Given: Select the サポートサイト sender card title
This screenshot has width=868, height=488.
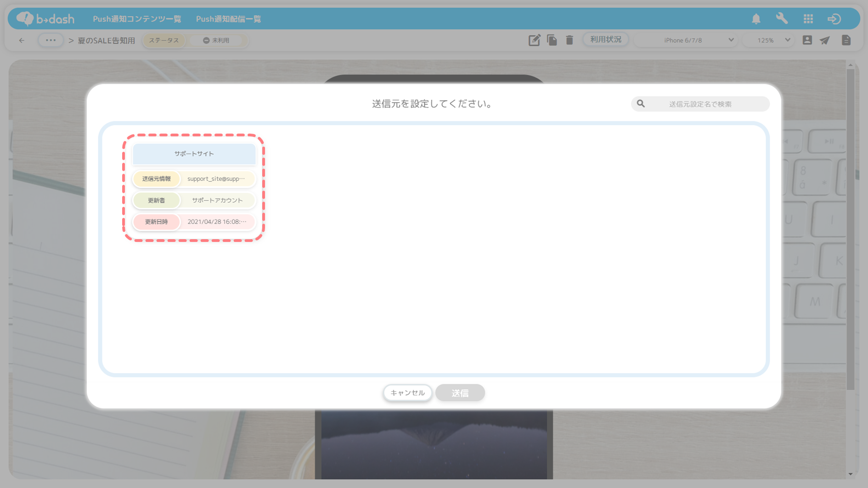Looking at the screenshot, I should click(194, 154).
